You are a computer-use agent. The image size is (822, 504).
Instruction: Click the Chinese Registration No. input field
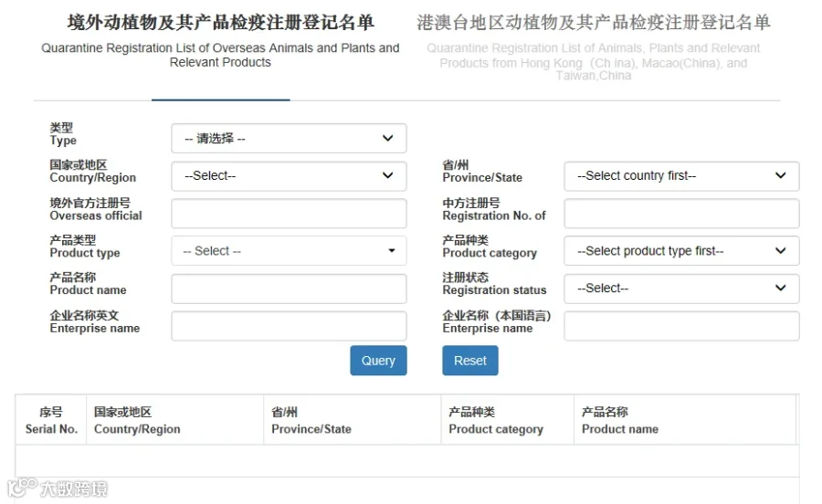tap(681, 214)
